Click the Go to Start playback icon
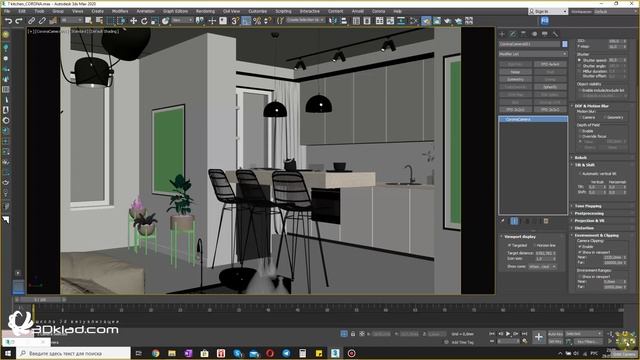Viewport: 640px width, 360px height. click(x=492, y=334)
